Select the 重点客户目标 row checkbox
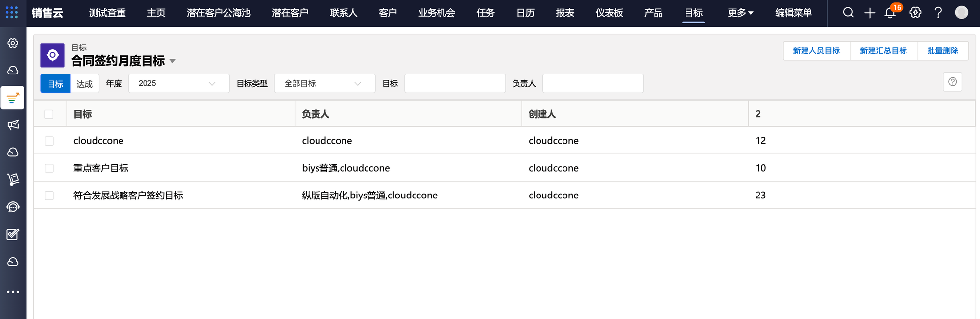This screenshot has width=980, height=319. click(x=49, y=168)
